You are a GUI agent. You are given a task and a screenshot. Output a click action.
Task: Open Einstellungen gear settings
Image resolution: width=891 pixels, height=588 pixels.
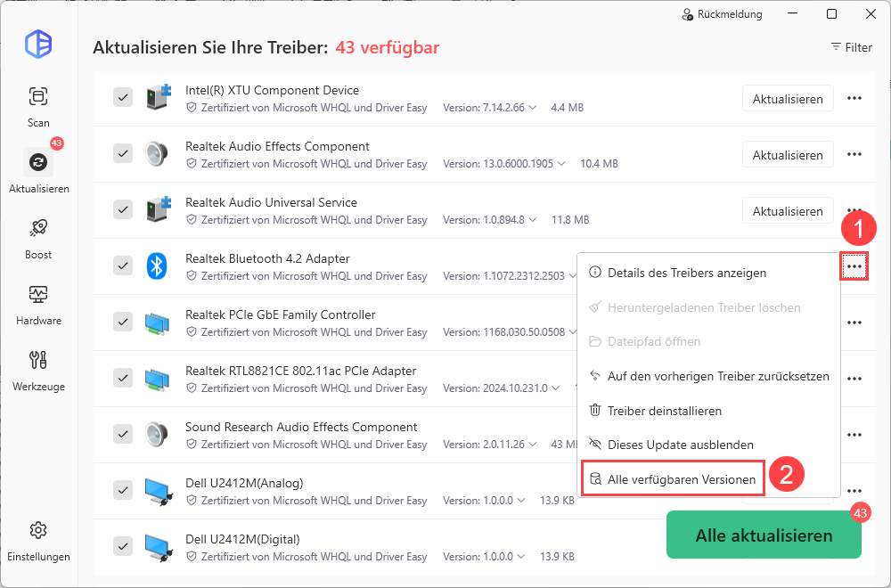tap(38, 540)
